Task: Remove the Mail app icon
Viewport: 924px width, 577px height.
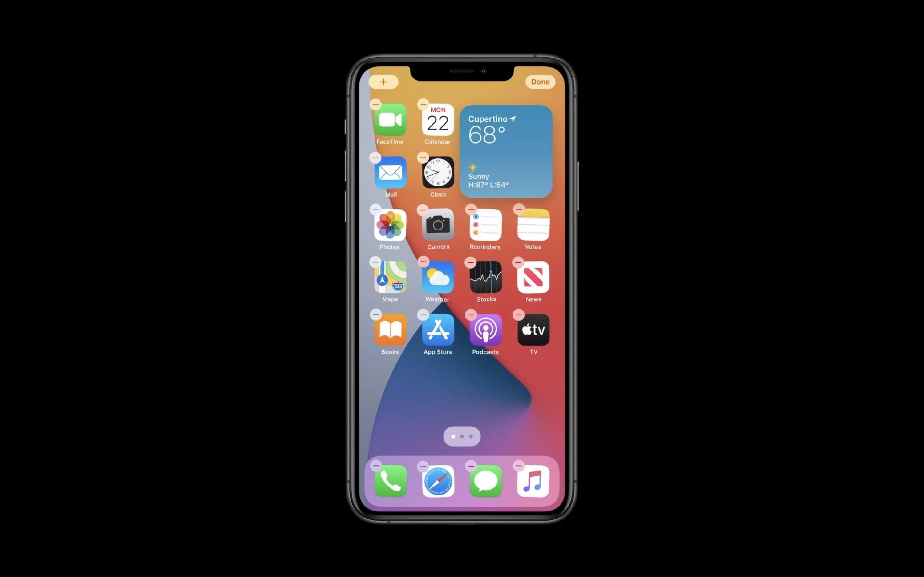Action: click(374, 158)
